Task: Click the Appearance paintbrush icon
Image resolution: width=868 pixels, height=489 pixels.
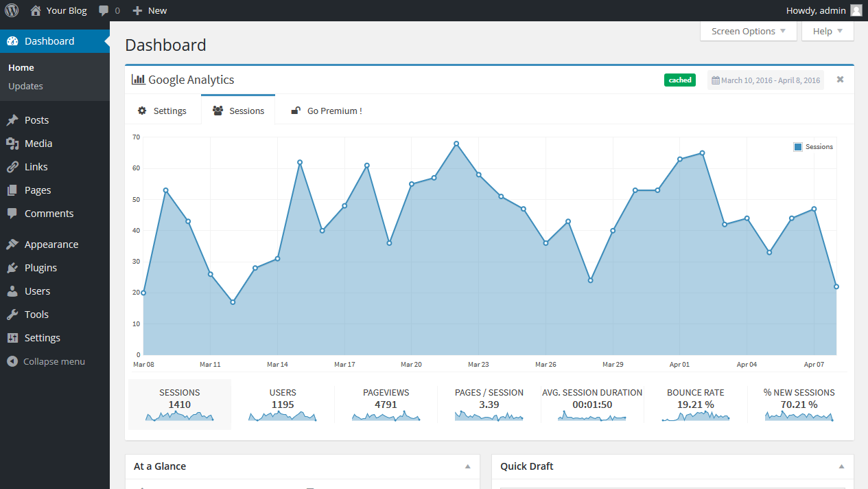Action: [14, 244]
